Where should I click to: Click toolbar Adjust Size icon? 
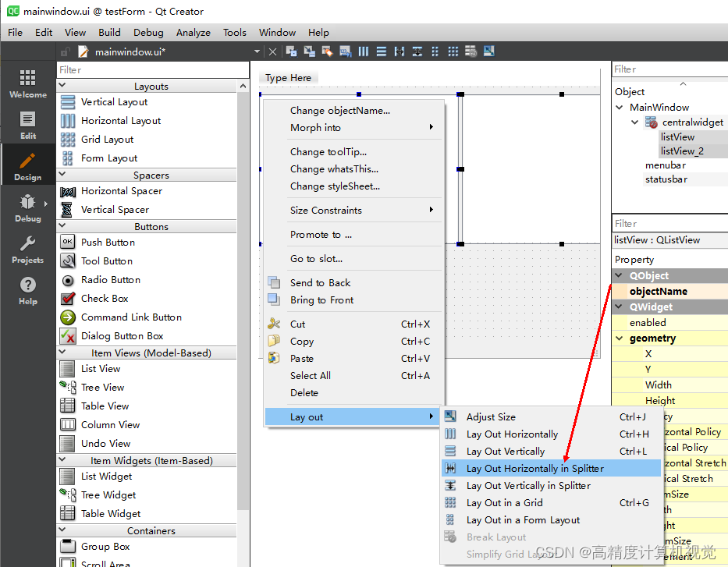click(x=489, y=51)
